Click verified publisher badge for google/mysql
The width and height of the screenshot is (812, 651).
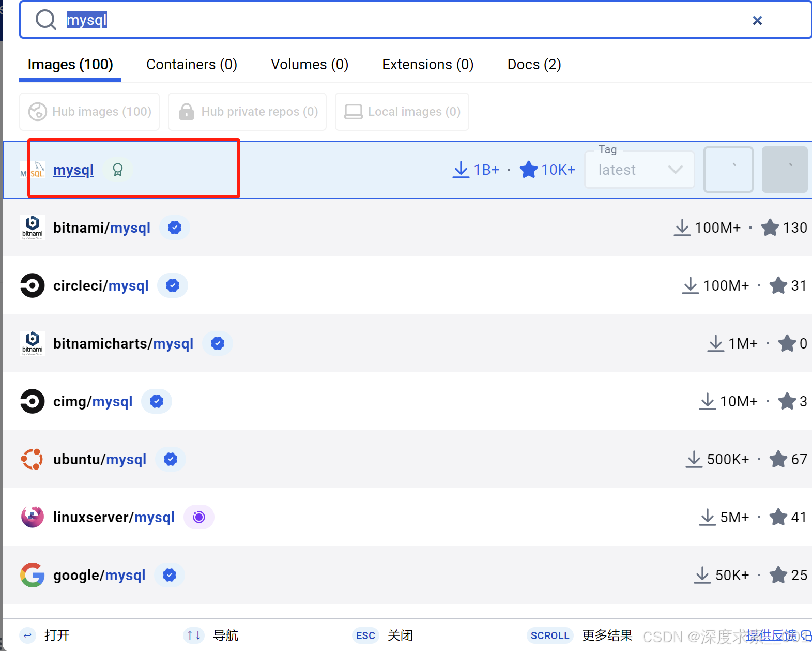click(170, 575)
